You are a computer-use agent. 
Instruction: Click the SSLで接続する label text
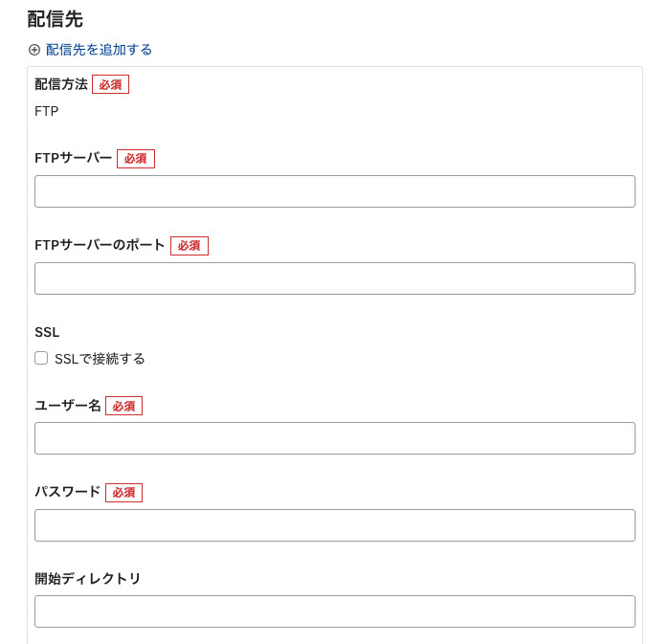coord(100,359)
